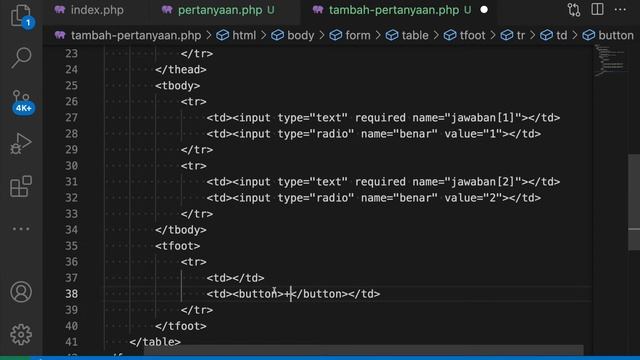Click PHP elephant icon on index.php tab
This screenshot has height=360, width=640.
coord(60,10)
